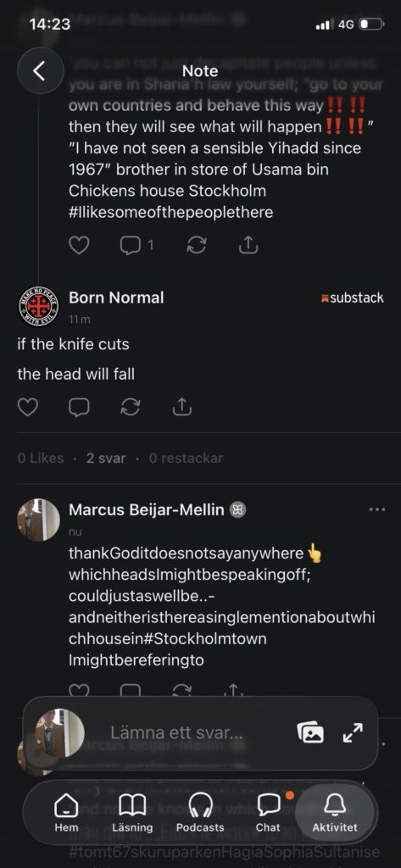
Task: Tap the back arrow button
Action: (40, 70)
